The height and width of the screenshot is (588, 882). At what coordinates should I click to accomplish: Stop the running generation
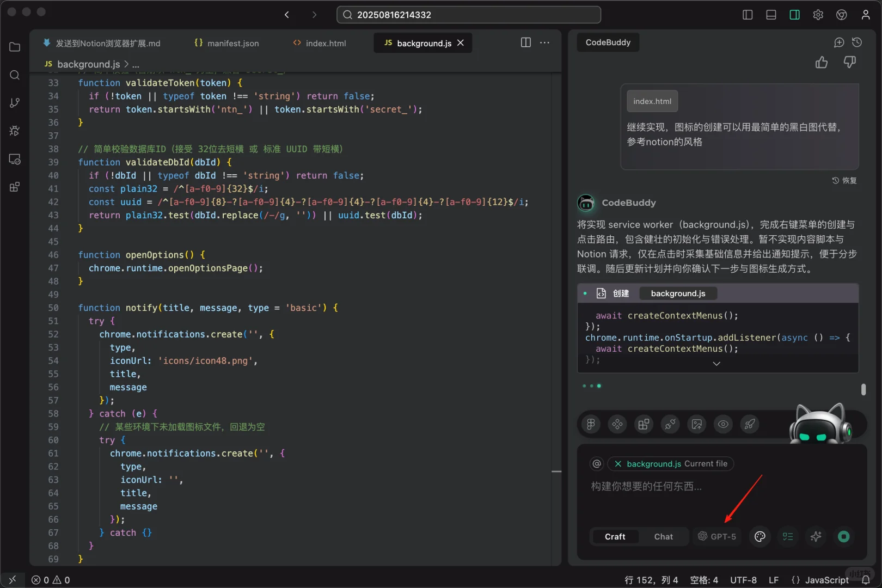844,537
